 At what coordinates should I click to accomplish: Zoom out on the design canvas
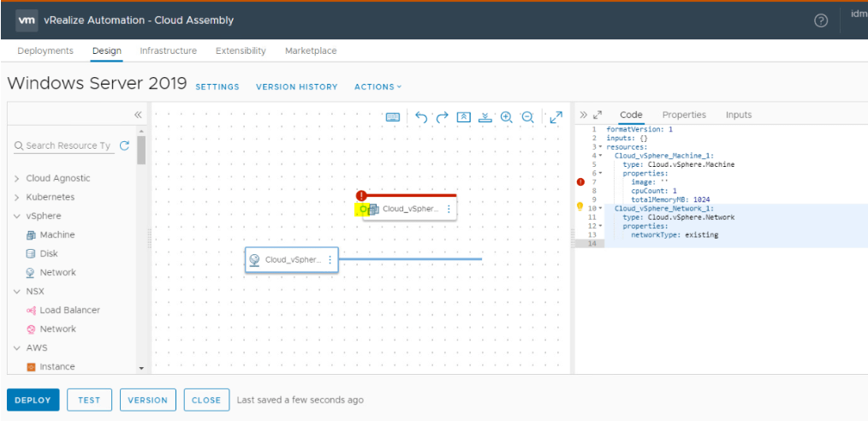click(528, 117)
